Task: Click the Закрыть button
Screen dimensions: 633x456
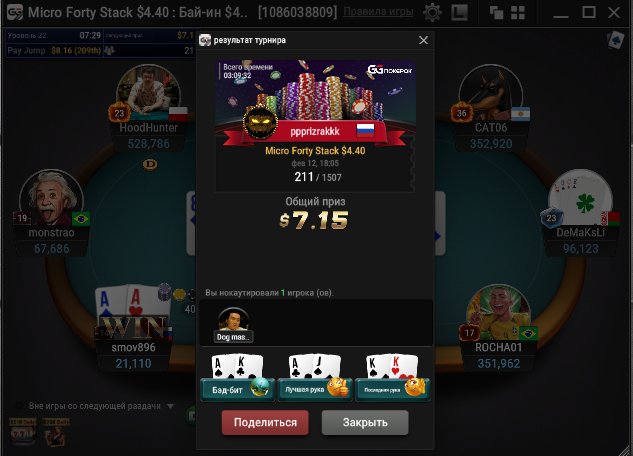Action: 365,423
